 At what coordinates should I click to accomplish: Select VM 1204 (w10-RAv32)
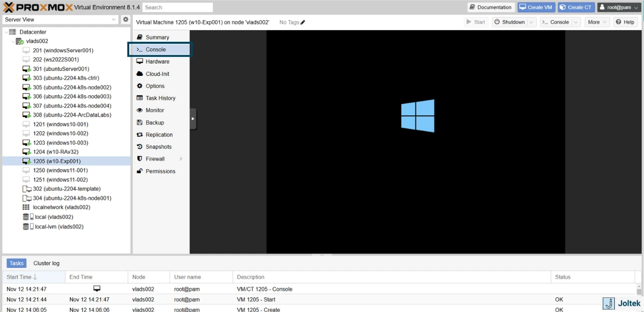(x=55, y=152)
